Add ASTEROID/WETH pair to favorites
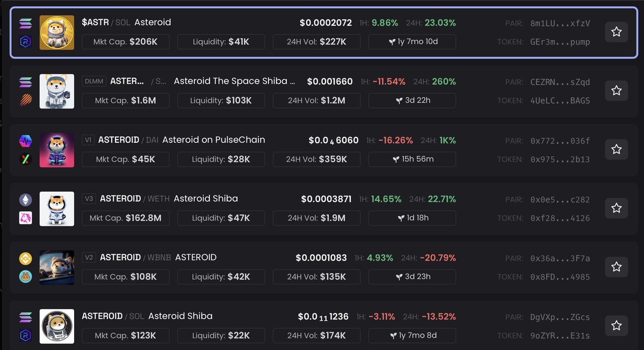This screenshot has height=350, width=644. [616, 208]
